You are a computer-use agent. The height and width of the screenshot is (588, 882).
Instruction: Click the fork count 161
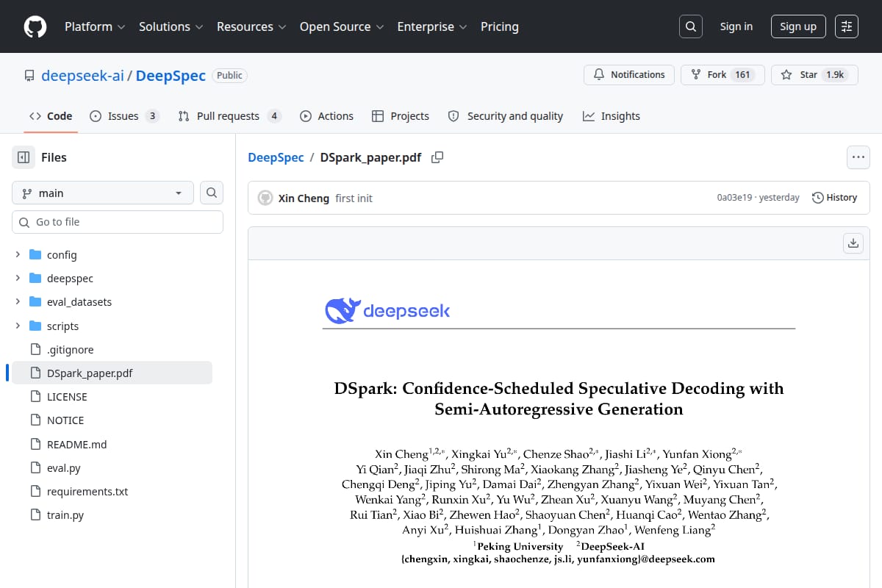[x=743, y=75]
